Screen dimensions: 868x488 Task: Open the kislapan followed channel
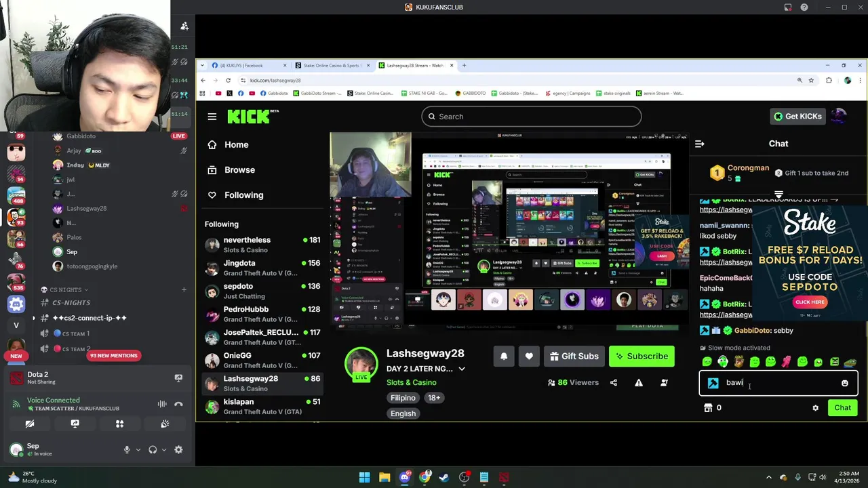coord(262,407)
